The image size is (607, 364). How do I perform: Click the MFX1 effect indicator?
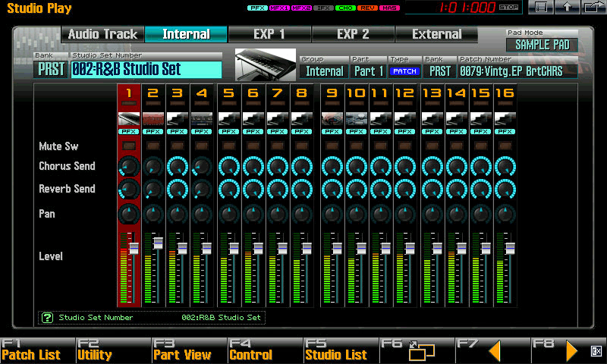point(279,8)
